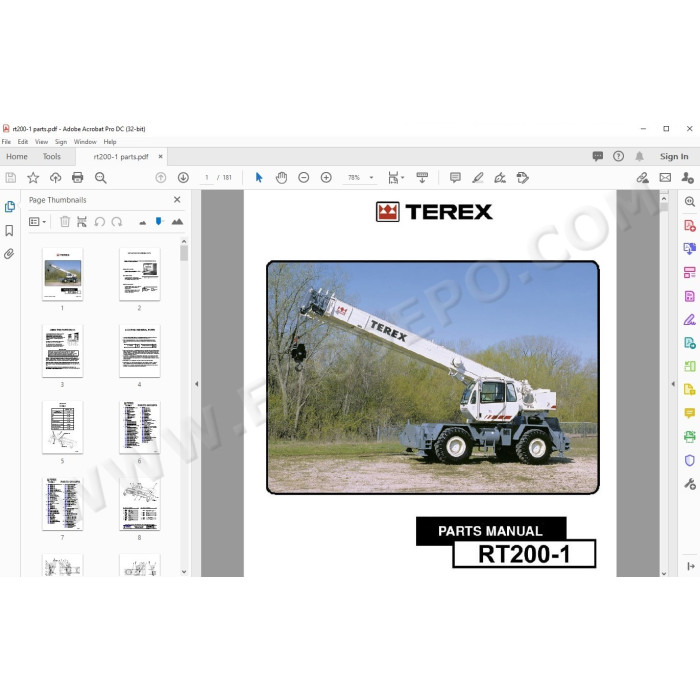Image resolution: width=700 pixels, height=700 pixels.
Task: Delete selected page with trash icon
Action: click(x=65, y=221)
